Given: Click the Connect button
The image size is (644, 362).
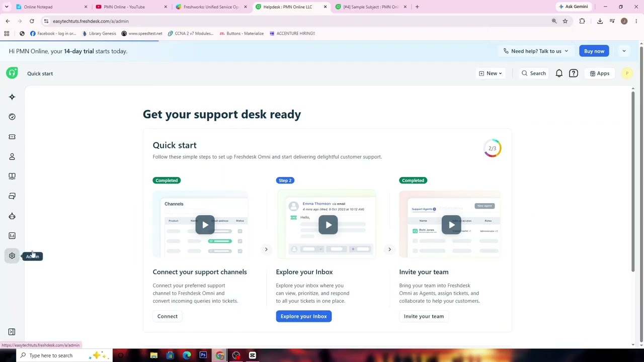Looking at the screenshot, I should 168,316.
